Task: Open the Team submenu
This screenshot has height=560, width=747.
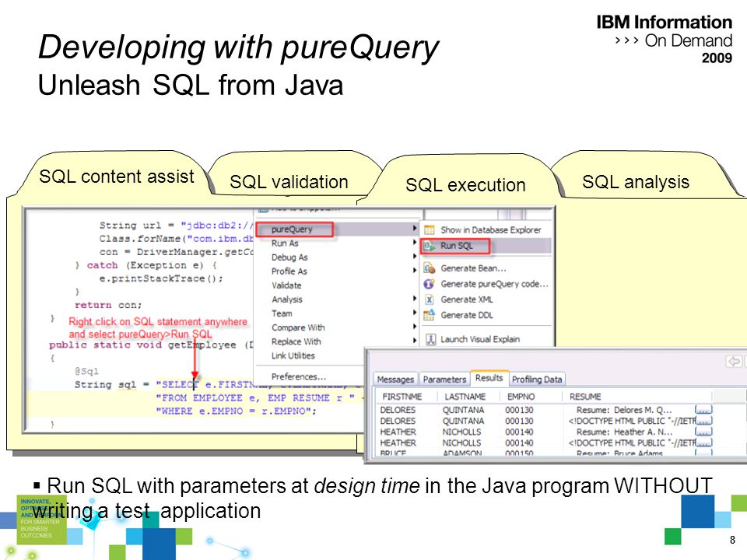Action: (282, 313)
